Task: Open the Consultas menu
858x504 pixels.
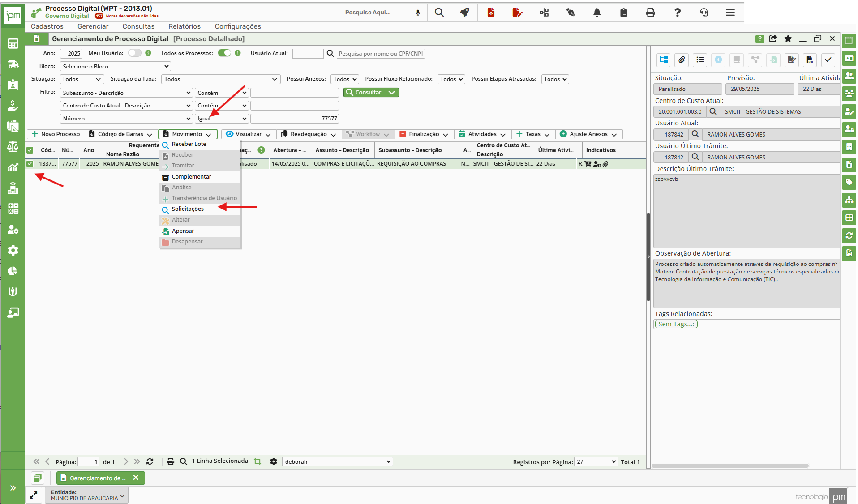Action: (138, 26)
